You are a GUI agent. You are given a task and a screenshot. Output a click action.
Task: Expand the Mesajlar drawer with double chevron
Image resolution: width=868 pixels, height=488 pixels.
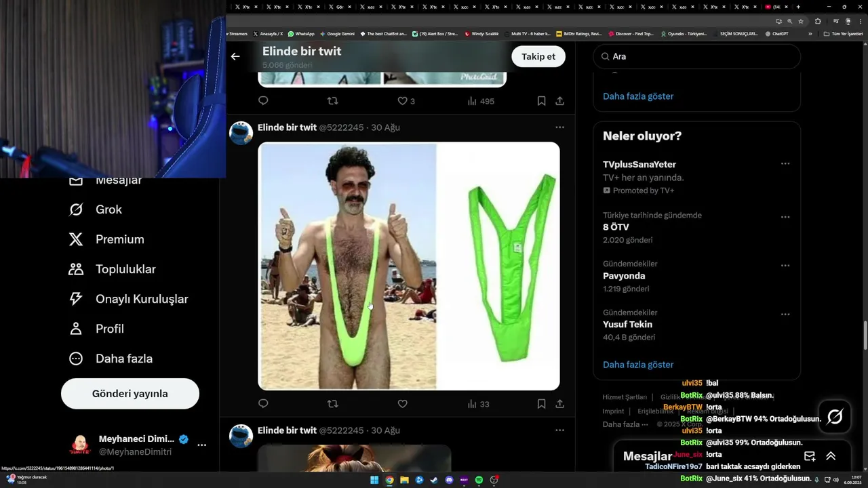831,456
